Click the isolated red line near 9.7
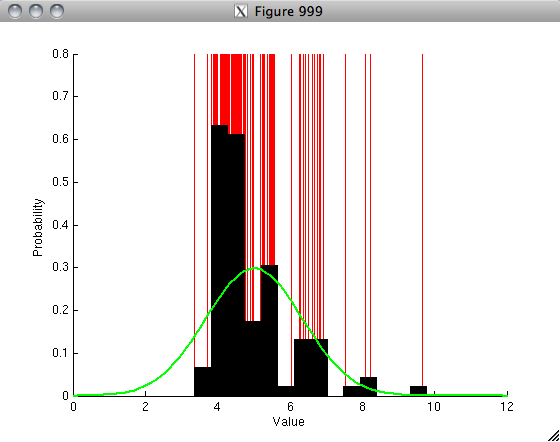The image size is (560, 442). click(422, 220)
